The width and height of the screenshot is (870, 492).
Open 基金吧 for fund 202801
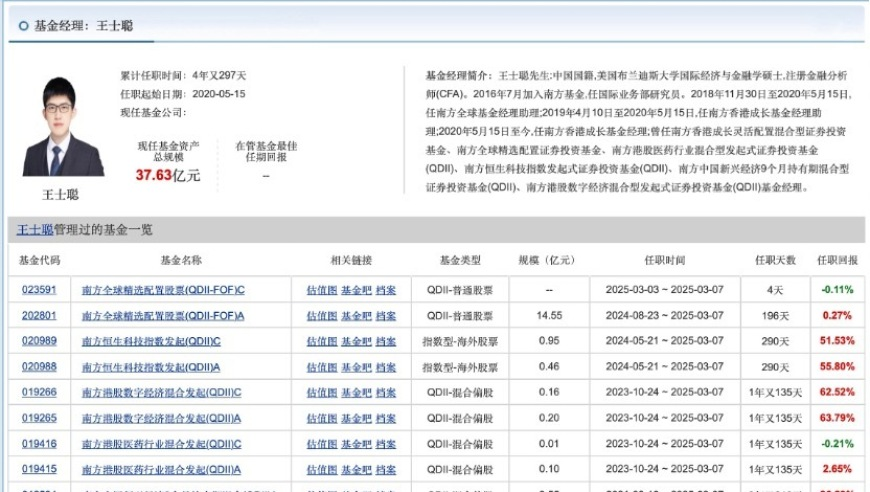(x=356, y=316)
